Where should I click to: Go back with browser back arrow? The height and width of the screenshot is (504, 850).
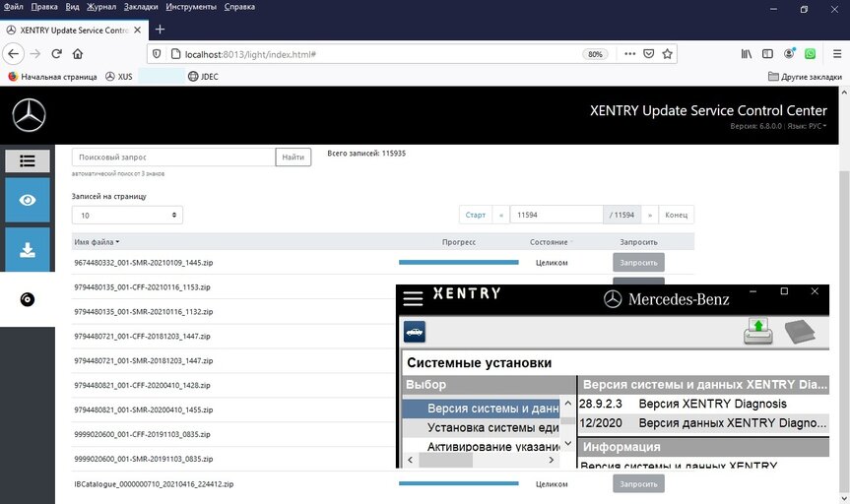click(x=13, y=54)
